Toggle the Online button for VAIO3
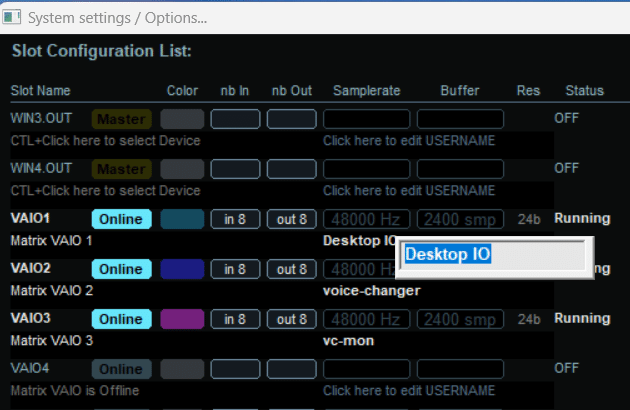 pos(122,319)
